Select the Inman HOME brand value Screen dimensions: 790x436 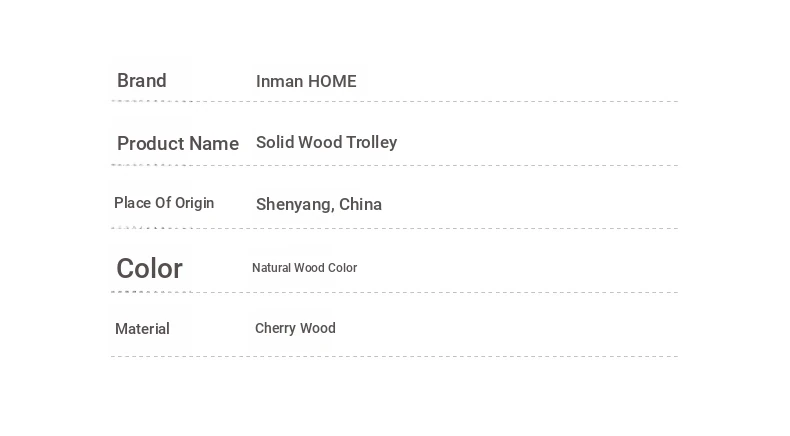click(306, 81)
